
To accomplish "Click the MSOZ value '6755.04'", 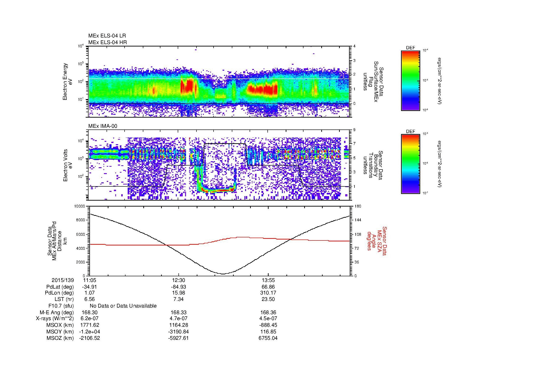I will [268, 338].
